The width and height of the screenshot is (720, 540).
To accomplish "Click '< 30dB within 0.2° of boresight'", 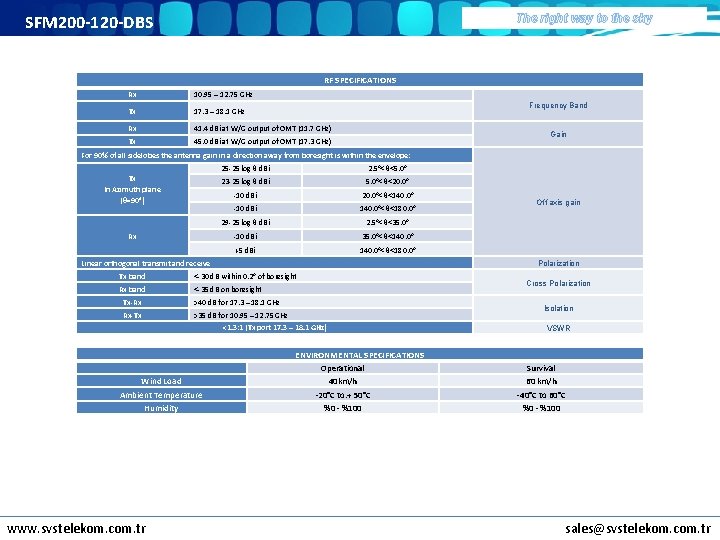I will pyautogui.click(x=330, y=276).
